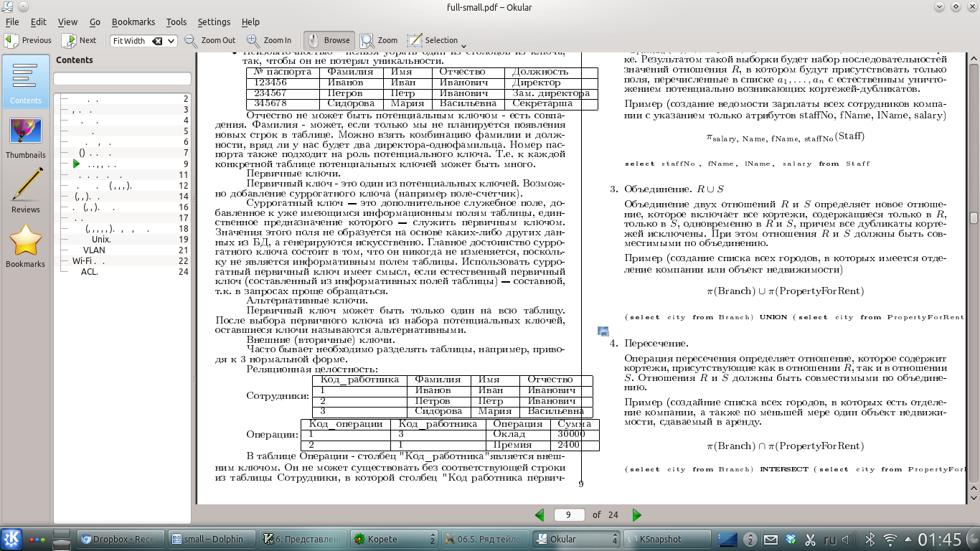Click the 01:45 clock in panel
980x551 pixels.
(939, 539)
